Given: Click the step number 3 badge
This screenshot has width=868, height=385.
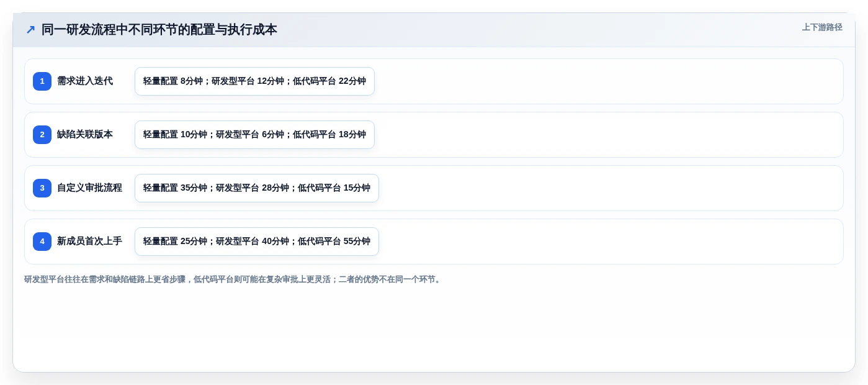Looking at the screenshot, I should [42, 188].
